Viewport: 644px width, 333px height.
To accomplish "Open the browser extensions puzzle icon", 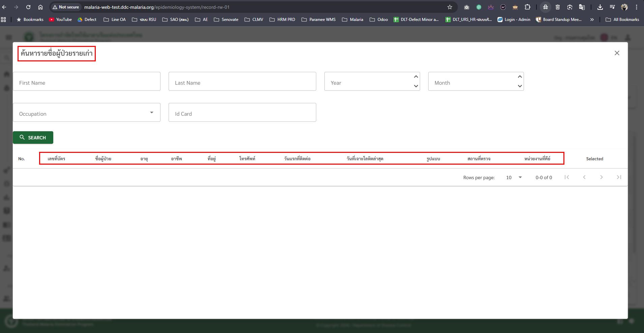I will pos(527,7).
